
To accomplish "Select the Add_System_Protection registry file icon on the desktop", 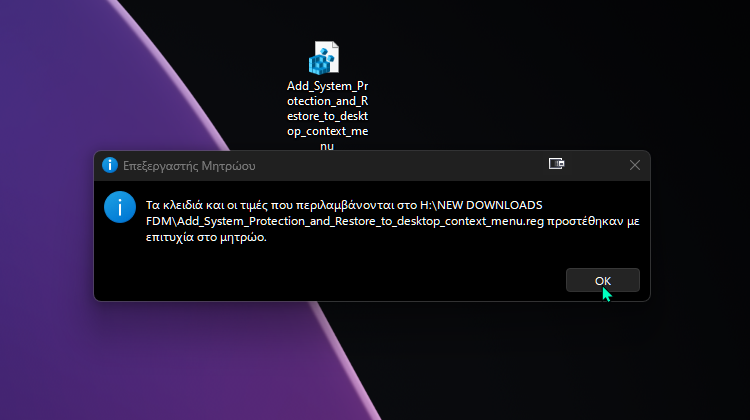I will pyautogui.click(x=324, y=58).
